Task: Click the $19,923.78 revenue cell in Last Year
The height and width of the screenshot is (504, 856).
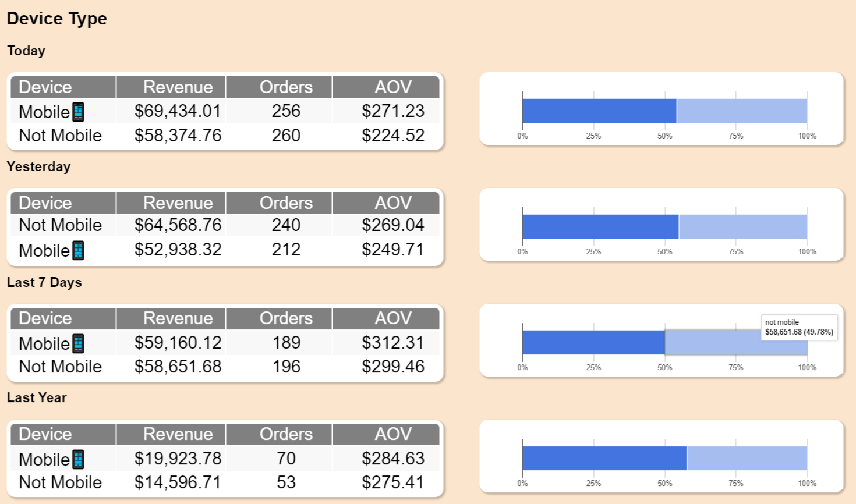Action: point(178,459)
